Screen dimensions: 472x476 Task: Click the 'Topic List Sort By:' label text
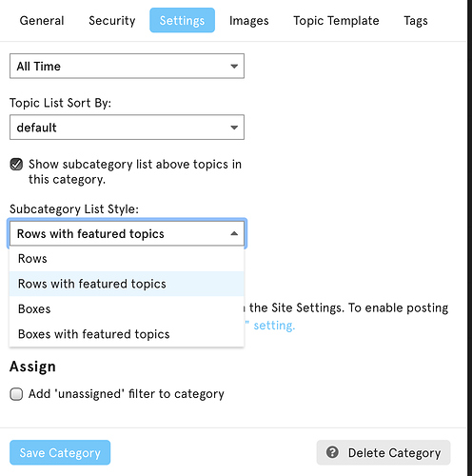pos(60,103)
